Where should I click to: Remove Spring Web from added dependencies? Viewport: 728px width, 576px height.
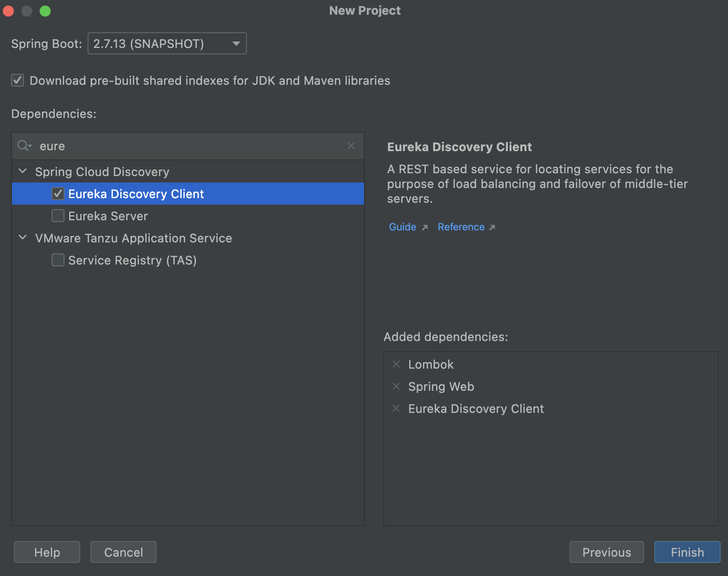pos(396,386)
